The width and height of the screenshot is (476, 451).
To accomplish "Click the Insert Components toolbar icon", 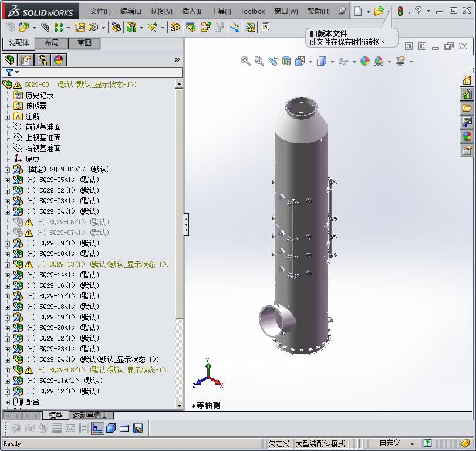I will pyautogui.click(x=24, y=28).
